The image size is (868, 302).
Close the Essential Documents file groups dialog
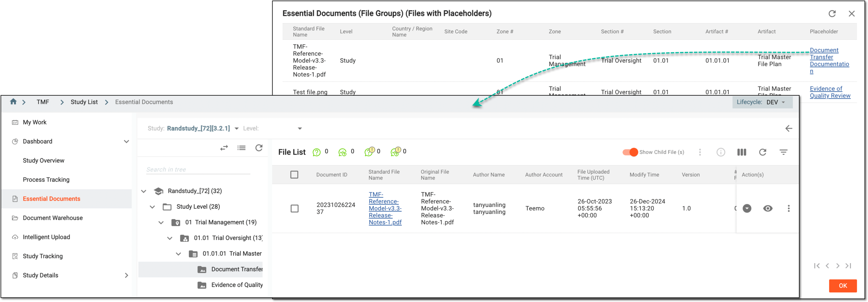pos(851,14)
